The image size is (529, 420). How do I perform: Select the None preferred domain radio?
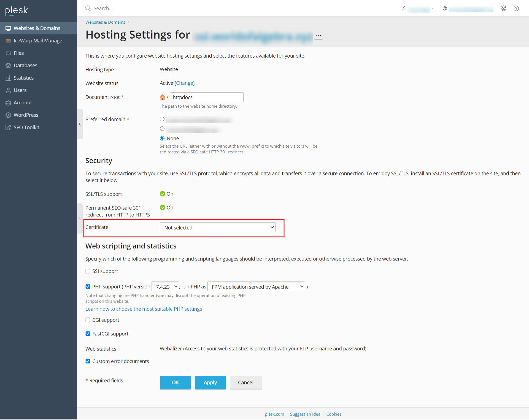coord(162,139)
